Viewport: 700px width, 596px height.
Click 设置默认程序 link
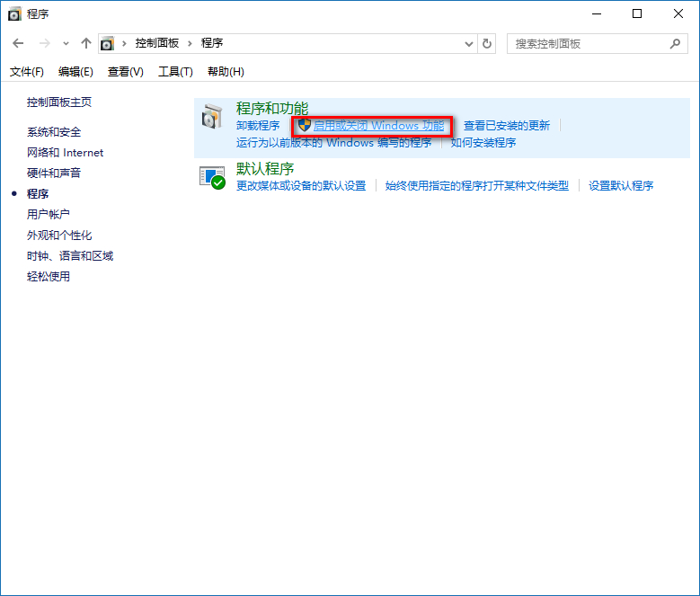621,186
